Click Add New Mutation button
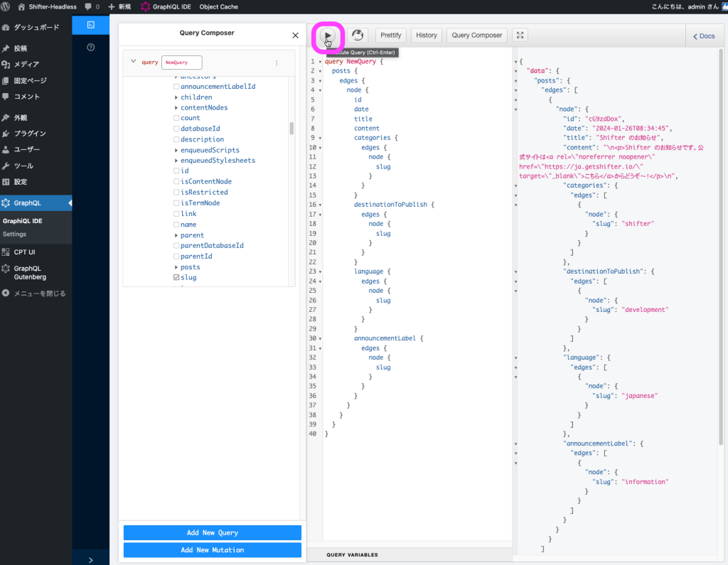Image resolution: width=728 pixels, height=565 pixels. click(212, 550)
